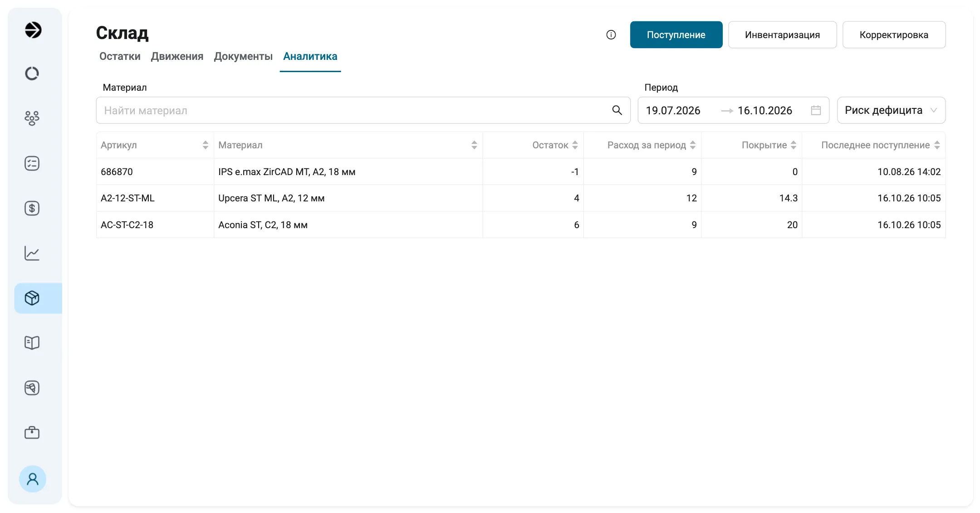
Task: Switch to the Движения tab
Action: (x=177, y=56)
